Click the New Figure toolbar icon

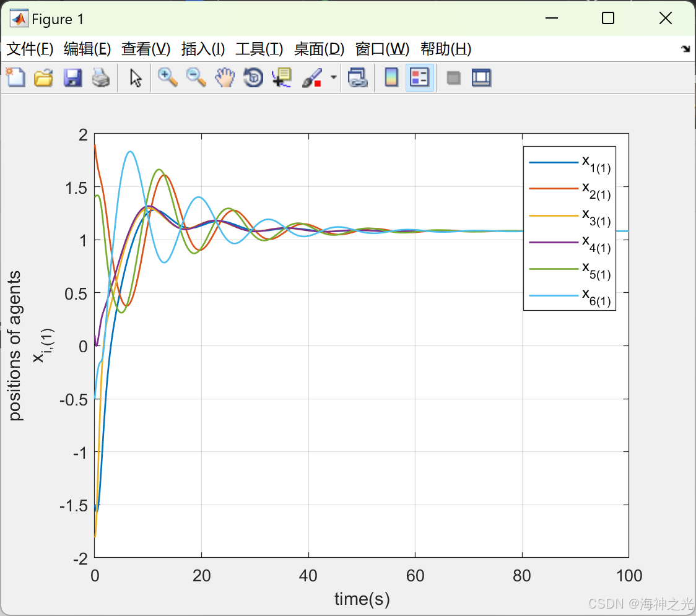click(15, 77)
